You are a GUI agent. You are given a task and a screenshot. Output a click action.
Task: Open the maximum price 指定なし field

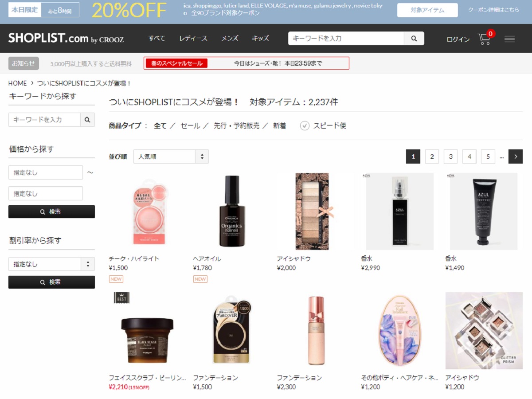46,194
